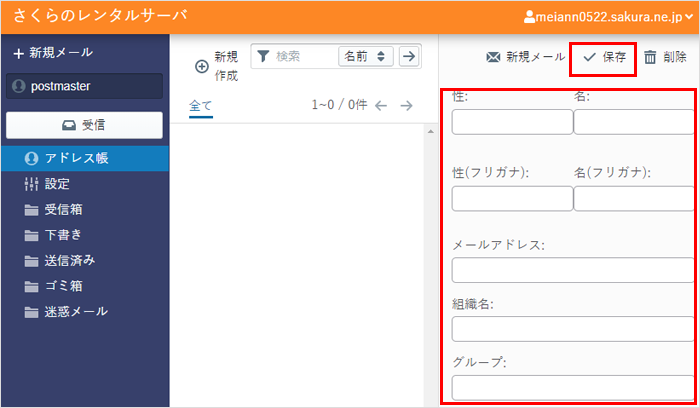Focus the 組織名 text field
The height and width of the screenshot is (408, 700).
click(x=572, y=329)
